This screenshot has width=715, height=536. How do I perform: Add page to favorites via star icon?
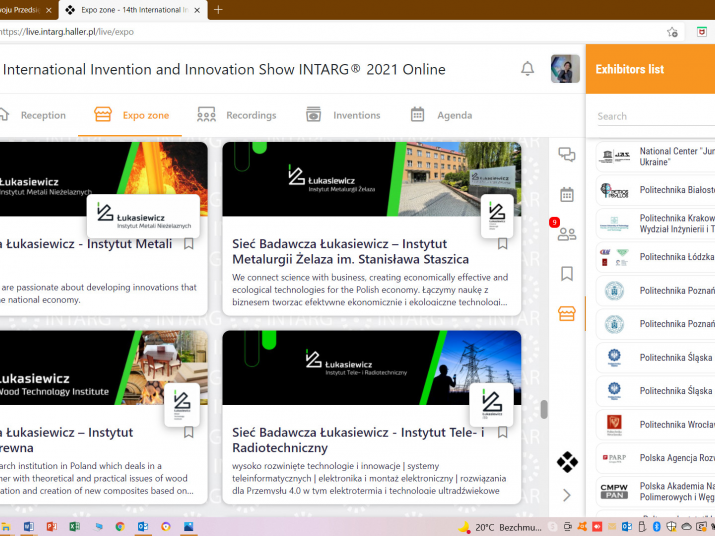672,31
